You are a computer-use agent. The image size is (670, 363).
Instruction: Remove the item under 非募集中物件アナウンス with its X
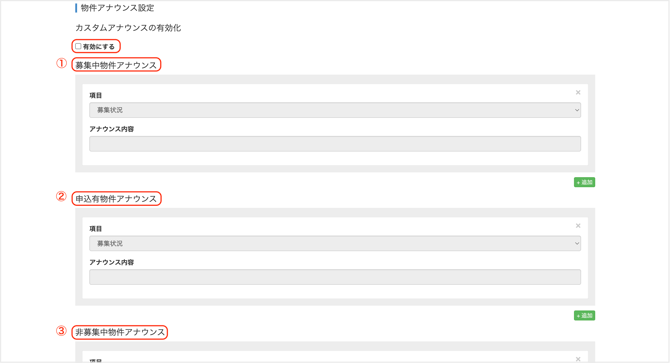[x=578, y=359]
